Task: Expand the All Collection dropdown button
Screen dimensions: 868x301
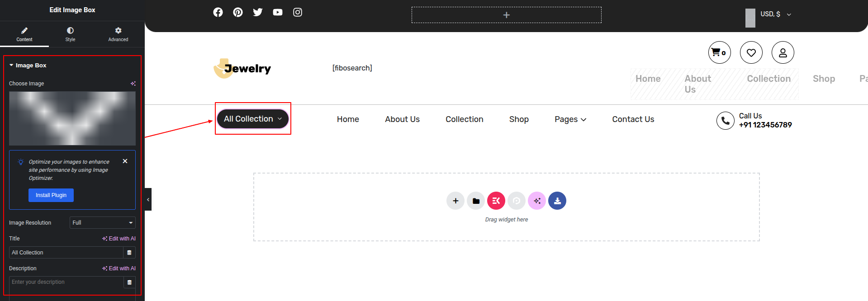Action: 252,119
